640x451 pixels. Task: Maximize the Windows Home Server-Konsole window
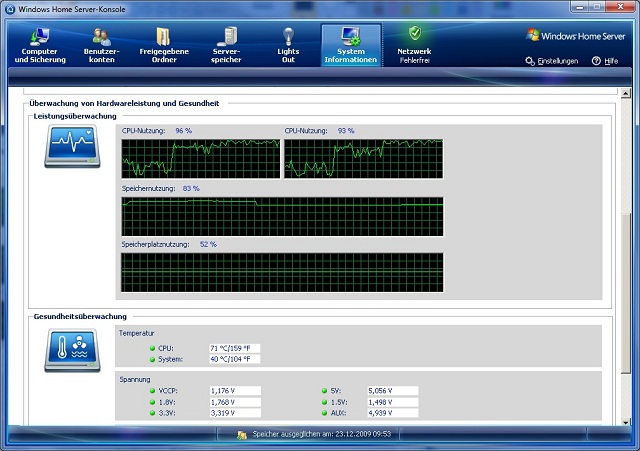click(x=597, y=7)
